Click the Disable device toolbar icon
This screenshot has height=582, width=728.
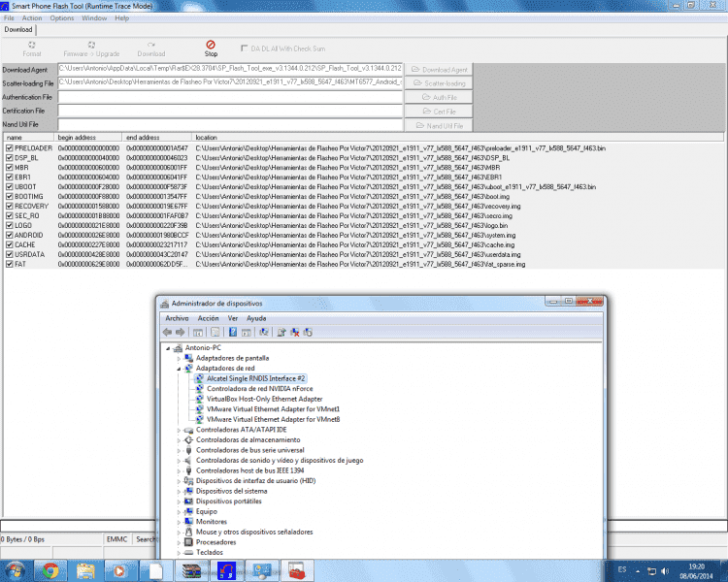pos(308,333)
